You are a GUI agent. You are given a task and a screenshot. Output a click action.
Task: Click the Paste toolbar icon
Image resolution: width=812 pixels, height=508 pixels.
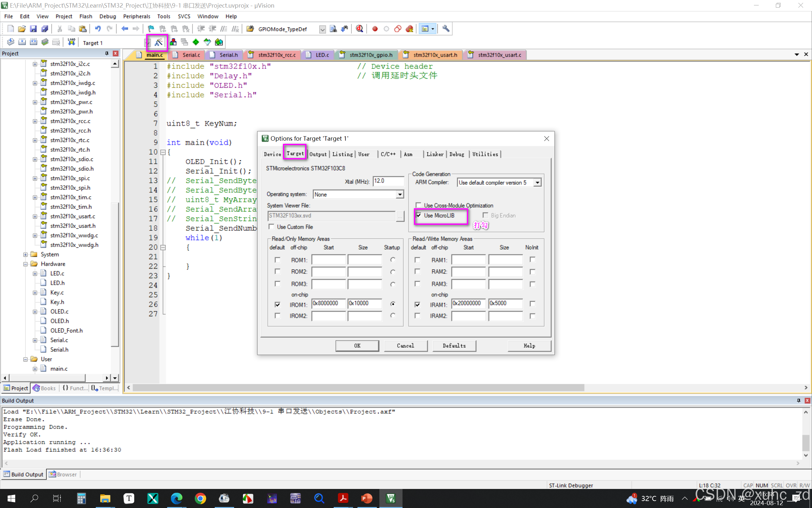tap(82, 29)
